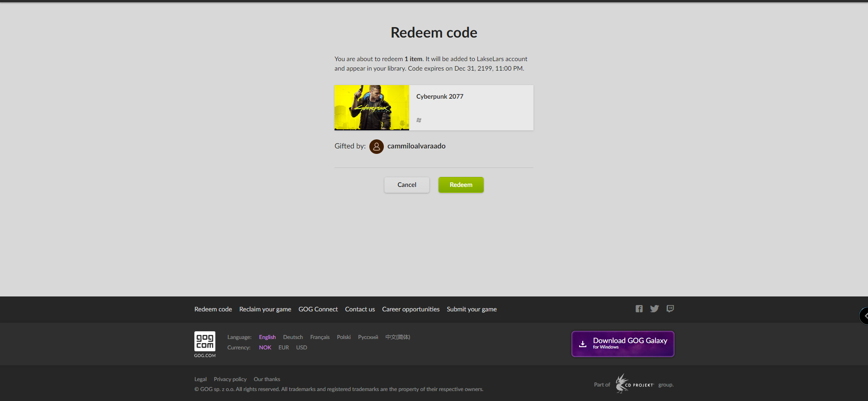Click the Windows platform icon under Cyberpunk 2077
868x401 pixels.
(419, 120)
